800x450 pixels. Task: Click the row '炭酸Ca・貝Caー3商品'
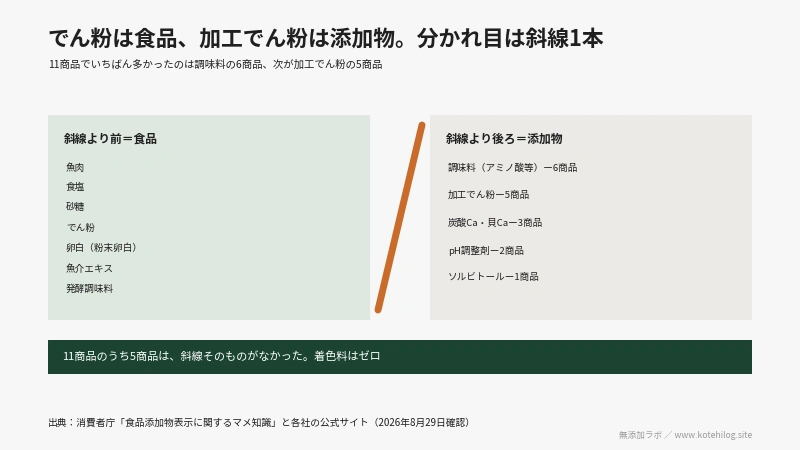click(495, 222)
